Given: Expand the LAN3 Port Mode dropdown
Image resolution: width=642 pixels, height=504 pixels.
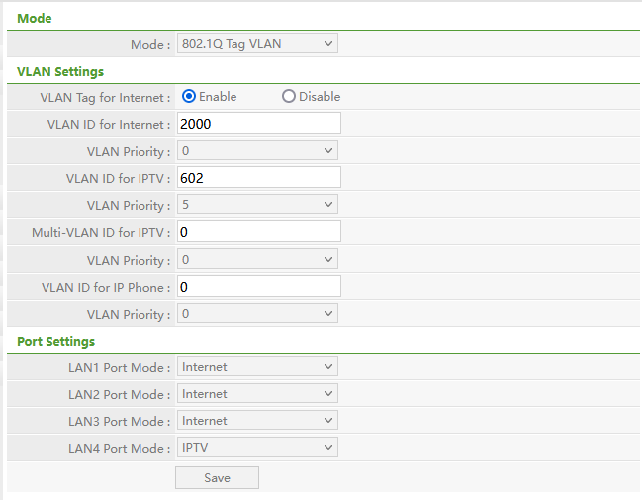Looking at the screenshot, I should click(x=257, y=421).
